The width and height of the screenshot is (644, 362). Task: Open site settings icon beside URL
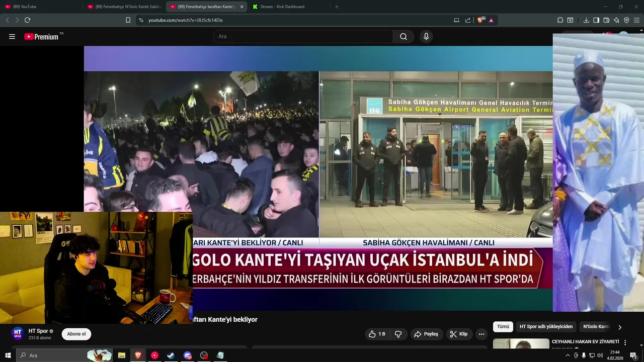(x=141, y=20)
